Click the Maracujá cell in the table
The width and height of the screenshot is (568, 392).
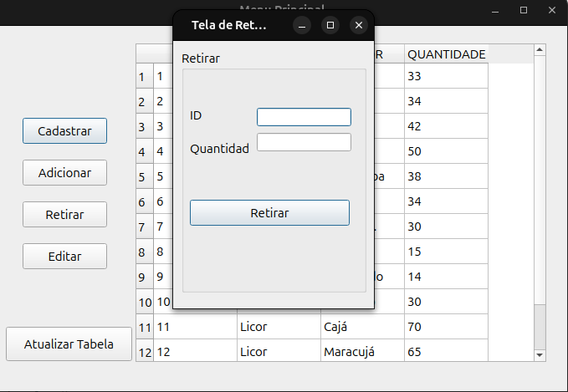tap(362, 351)
